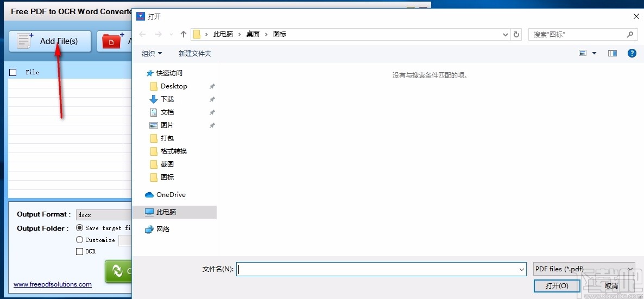Toggle the preview pane icon

[x=613, y=53]
